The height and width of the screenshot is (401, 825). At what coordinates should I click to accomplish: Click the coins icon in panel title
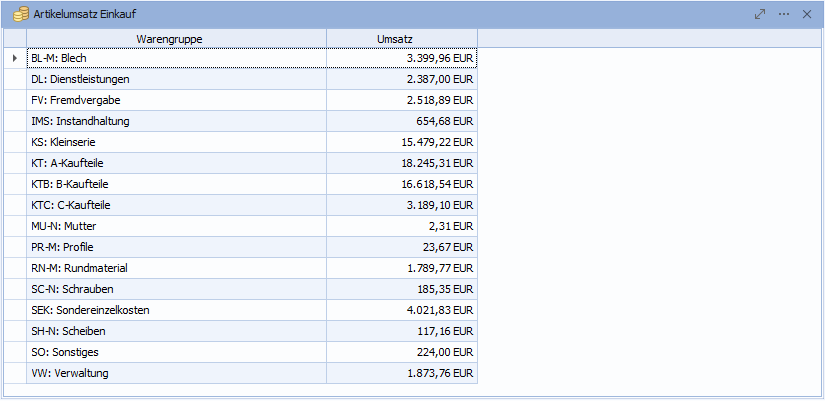click(x=20, y=14)
